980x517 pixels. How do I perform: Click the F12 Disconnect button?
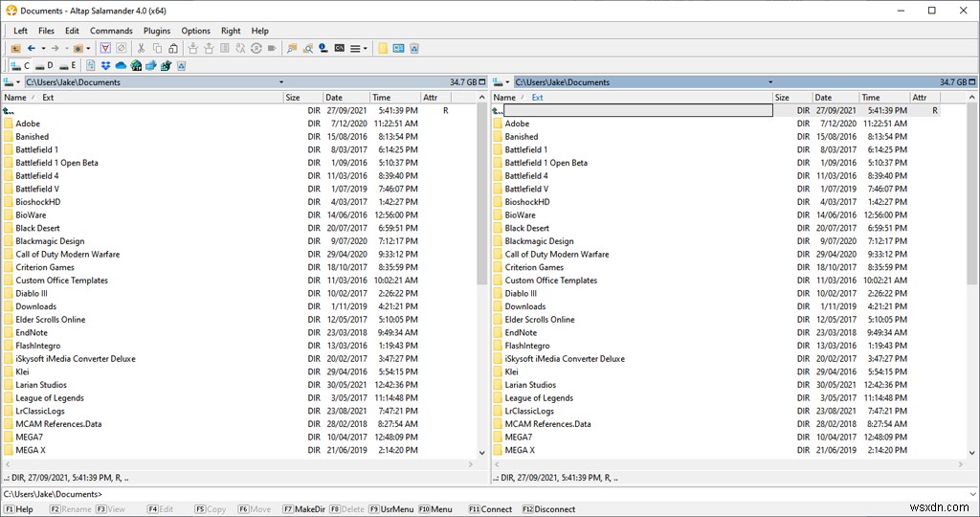tap(548, 509)
